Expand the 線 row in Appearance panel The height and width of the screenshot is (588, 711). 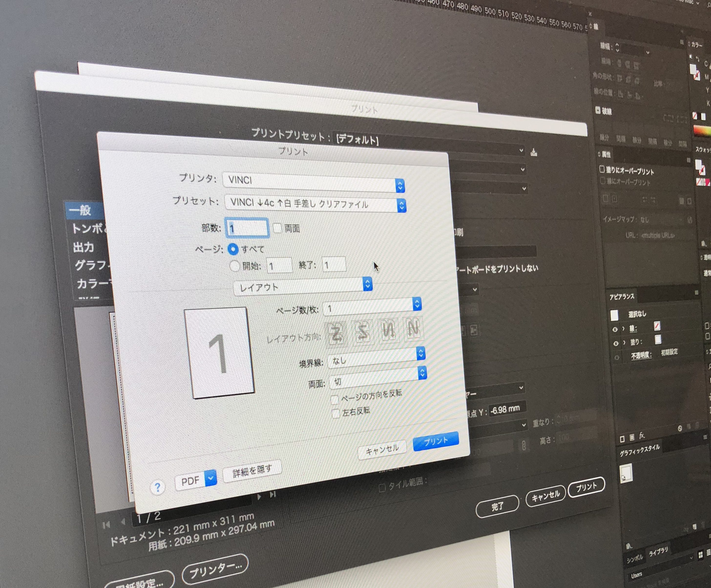click(x=623, y=329)
